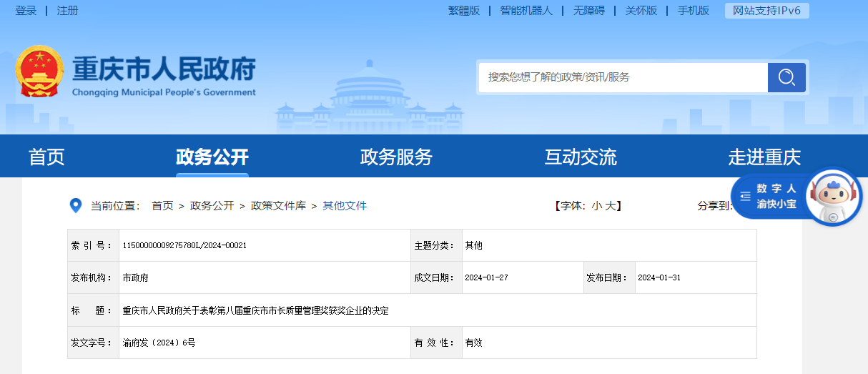This screenshot has height=374, width=868.
Task: Click breadcrumb 首页 link
Action: tap(162, 206)
